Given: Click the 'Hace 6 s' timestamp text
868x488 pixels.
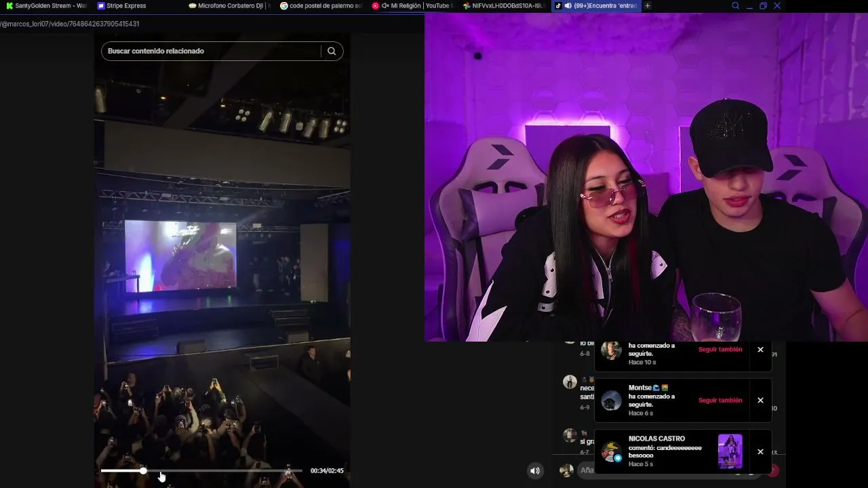Looking at the screenshot, I should [x=641, y=413].
